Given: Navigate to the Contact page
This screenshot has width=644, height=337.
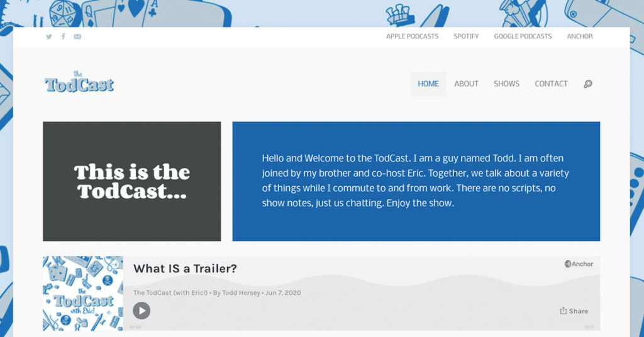Looking at the screenshot, I should [x=551, y=84].
